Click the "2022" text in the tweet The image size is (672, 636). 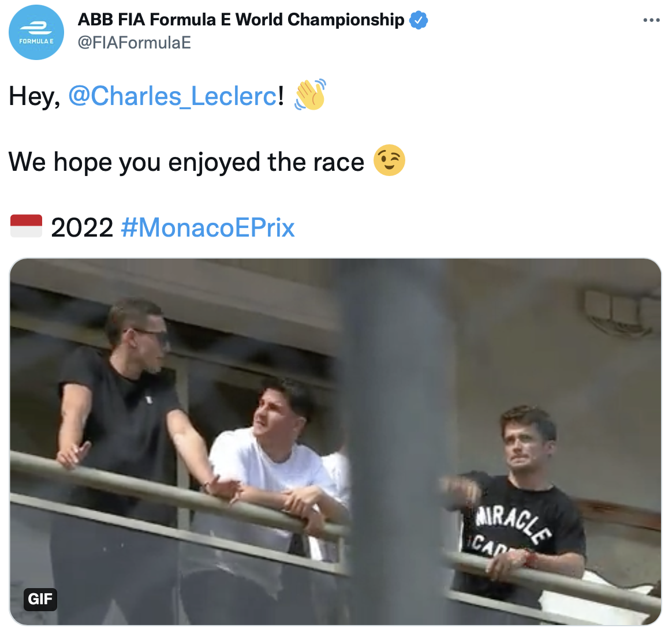[82, 227]
